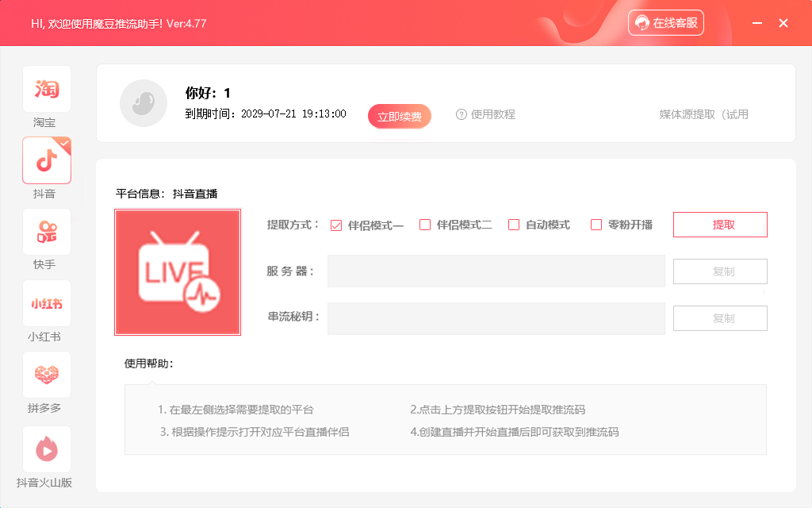The height and width of the screenshot is (508, 812).
Task: Click the 立即续费 renew button
Action: (399, 116)
